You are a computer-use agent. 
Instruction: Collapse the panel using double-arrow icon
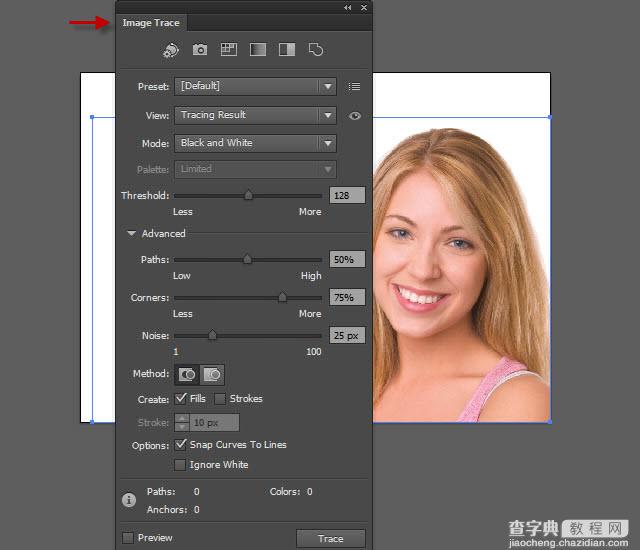coord(347,7)
